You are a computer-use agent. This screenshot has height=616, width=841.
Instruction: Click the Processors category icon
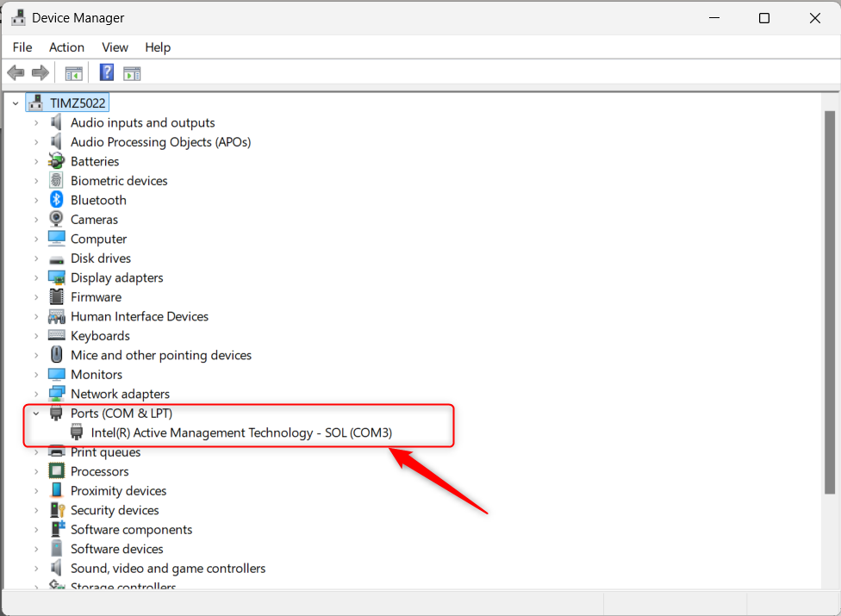(56, 470)
